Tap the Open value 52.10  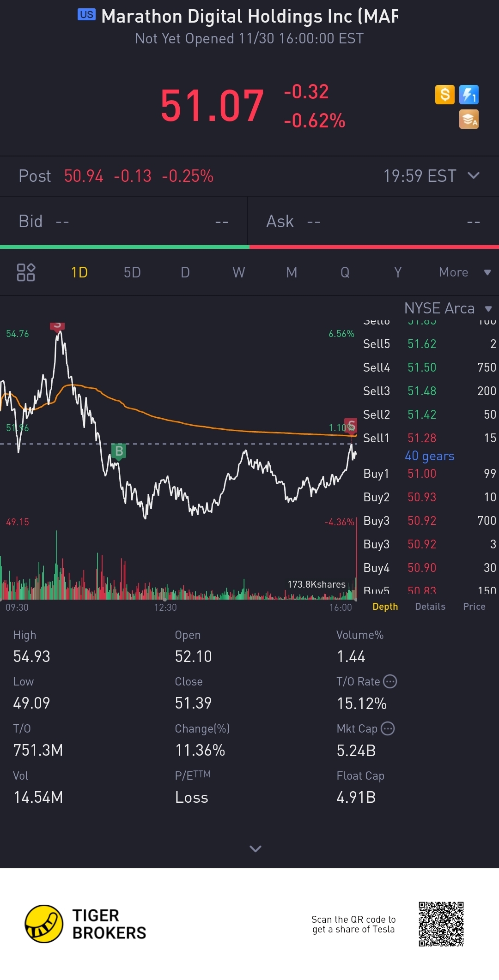tap(193, 656)
